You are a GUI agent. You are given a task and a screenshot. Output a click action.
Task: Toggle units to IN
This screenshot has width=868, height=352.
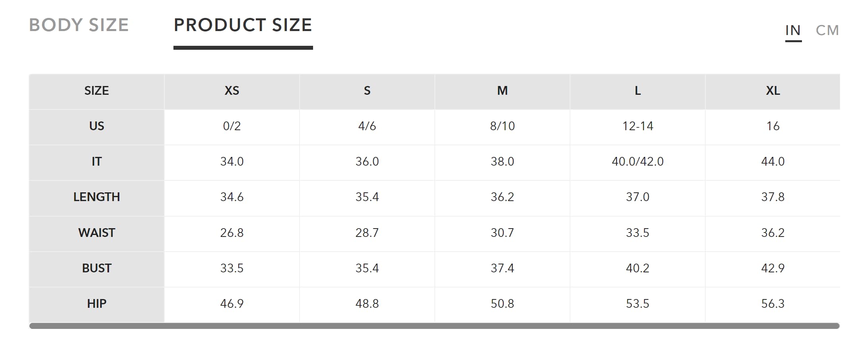[x=793, y=30]
